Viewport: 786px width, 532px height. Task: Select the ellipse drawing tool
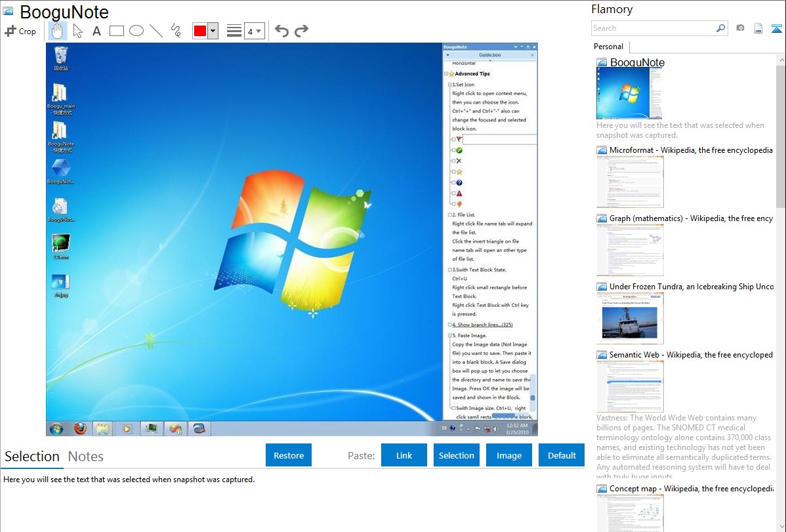coord(136,31)
